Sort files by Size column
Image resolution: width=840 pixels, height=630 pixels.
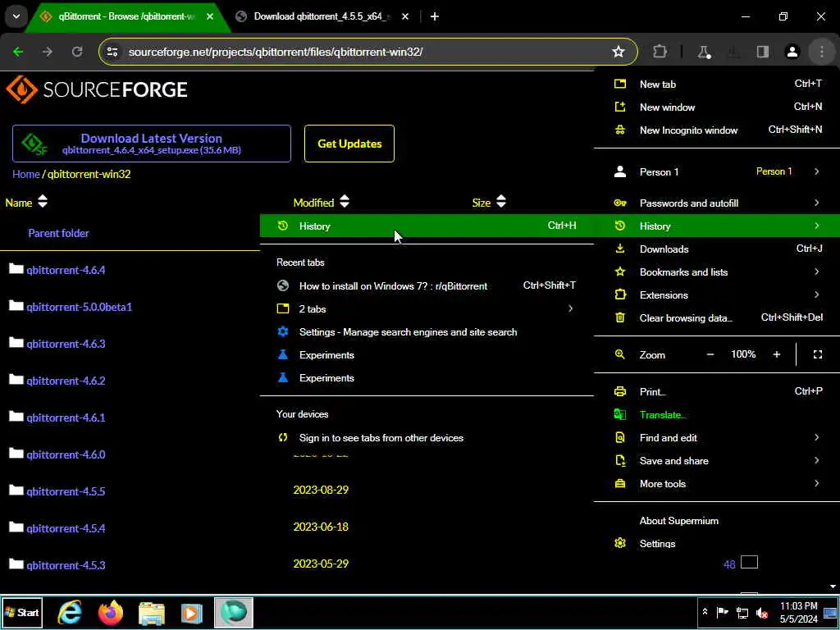point(489,203)
